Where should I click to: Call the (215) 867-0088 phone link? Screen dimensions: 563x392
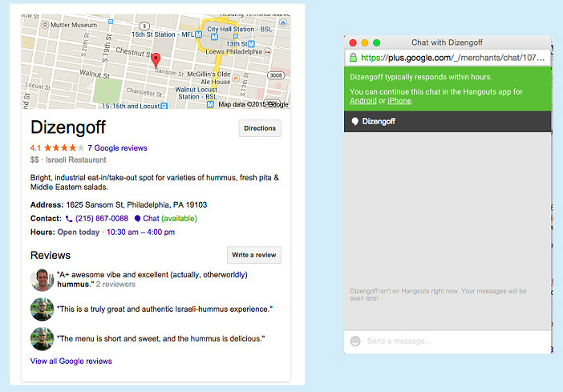pos(101,218)
